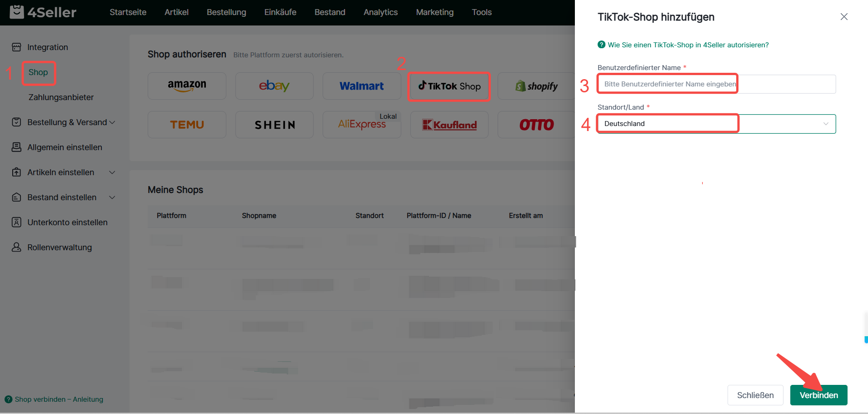868x414 pixels.
Task: Click the 4Seller logo icon
Action: pos(17,12)
